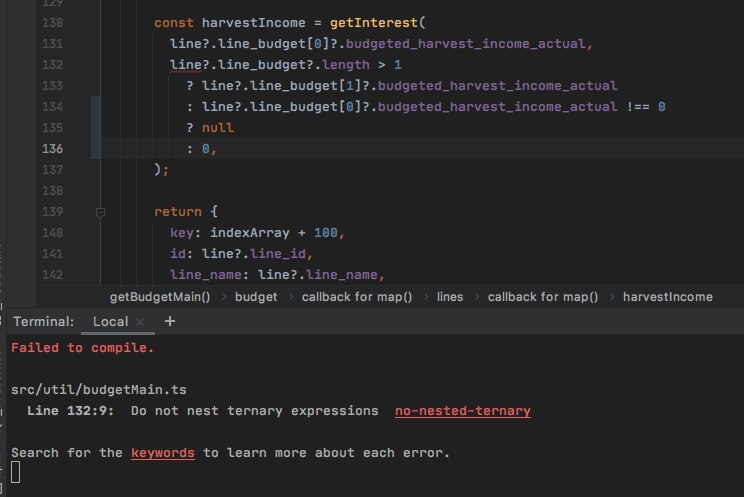Close the Local terminal tab

pos(140,322)
